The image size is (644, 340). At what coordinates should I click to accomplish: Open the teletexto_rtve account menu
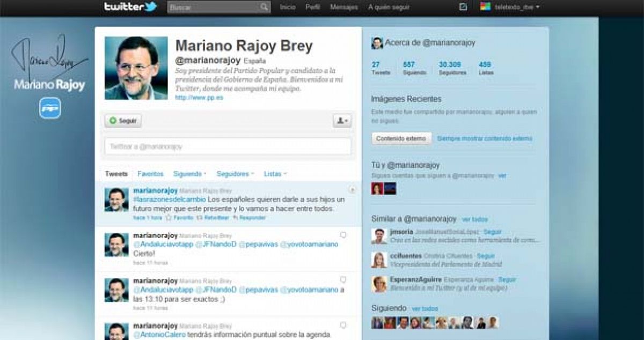click(x=510, y=8)
